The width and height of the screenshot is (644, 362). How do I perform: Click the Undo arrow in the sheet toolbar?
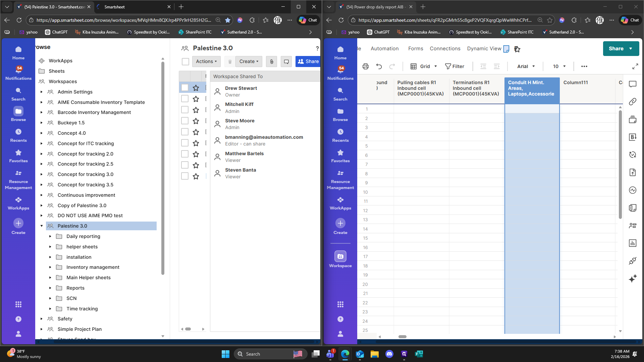click(x=379, y=66)
